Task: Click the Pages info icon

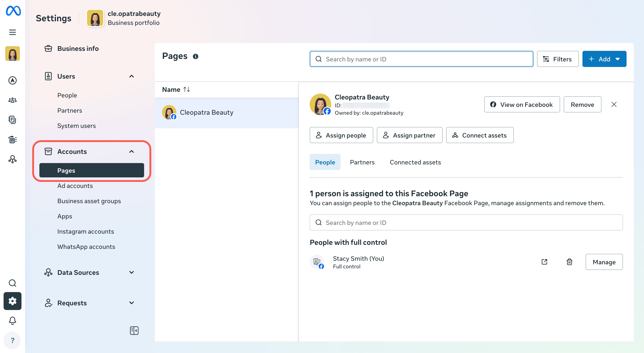Action: coord(196,56)
